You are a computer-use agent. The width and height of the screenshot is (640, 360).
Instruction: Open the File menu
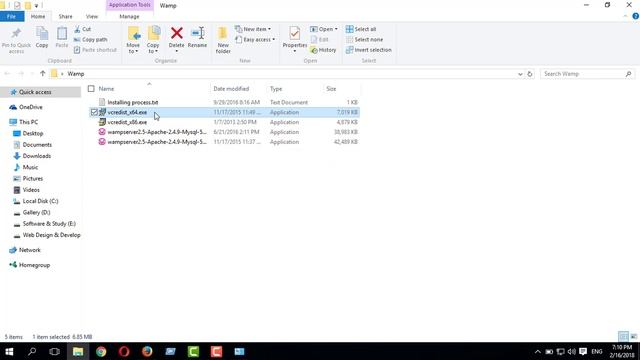(x=11, y=16)
